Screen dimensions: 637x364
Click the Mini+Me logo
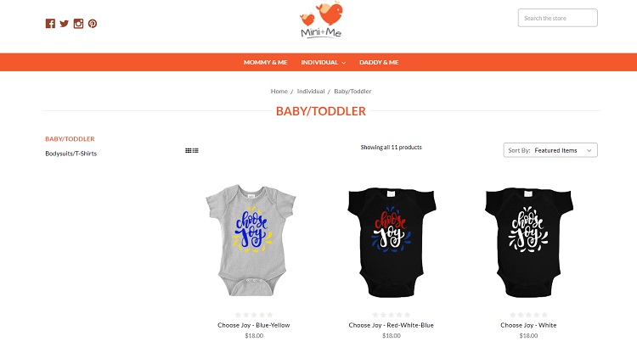tap(321, 20)
